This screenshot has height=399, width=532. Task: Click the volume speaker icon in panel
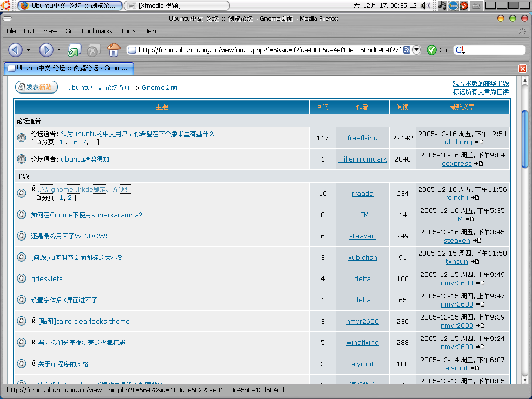tap(425, 5)
